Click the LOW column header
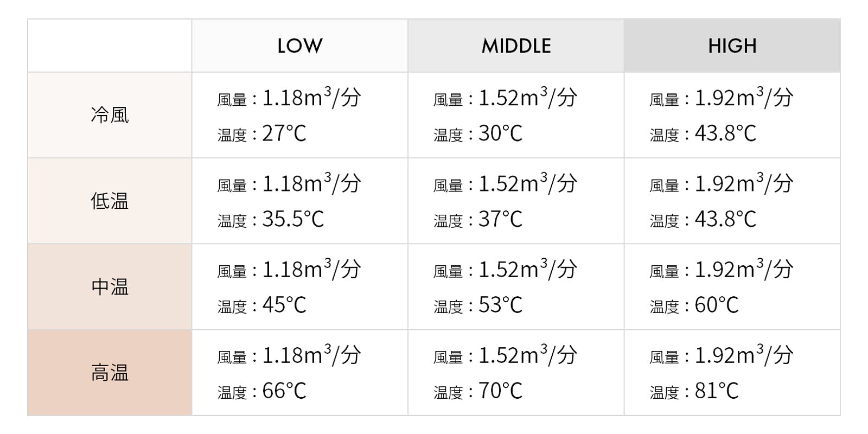The image size is (868, 434). [x=299, y=46]
